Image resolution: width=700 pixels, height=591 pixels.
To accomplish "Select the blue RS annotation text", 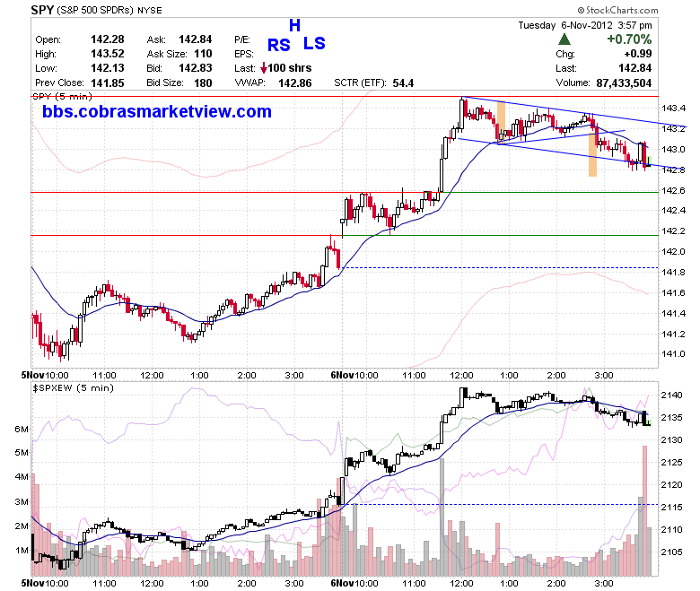I will point(278,45).
